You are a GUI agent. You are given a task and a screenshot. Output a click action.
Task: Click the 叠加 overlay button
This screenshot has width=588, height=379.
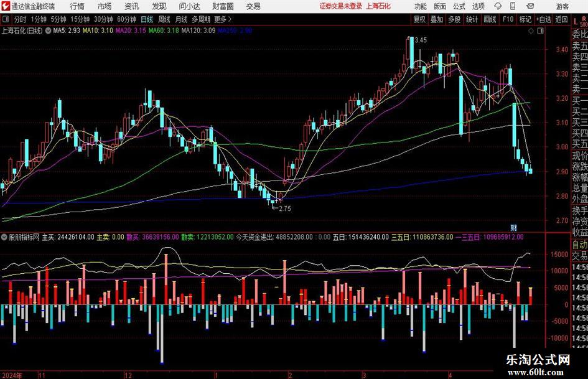[437, 19]
